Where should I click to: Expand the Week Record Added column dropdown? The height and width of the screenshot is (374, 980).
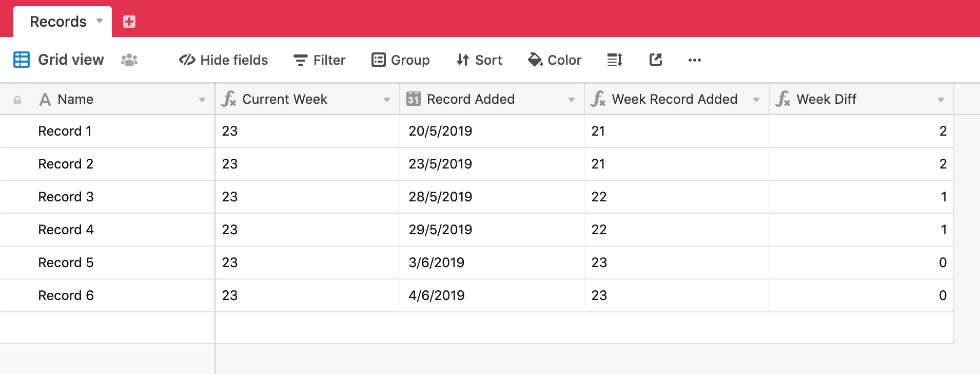tap(756, 100)
